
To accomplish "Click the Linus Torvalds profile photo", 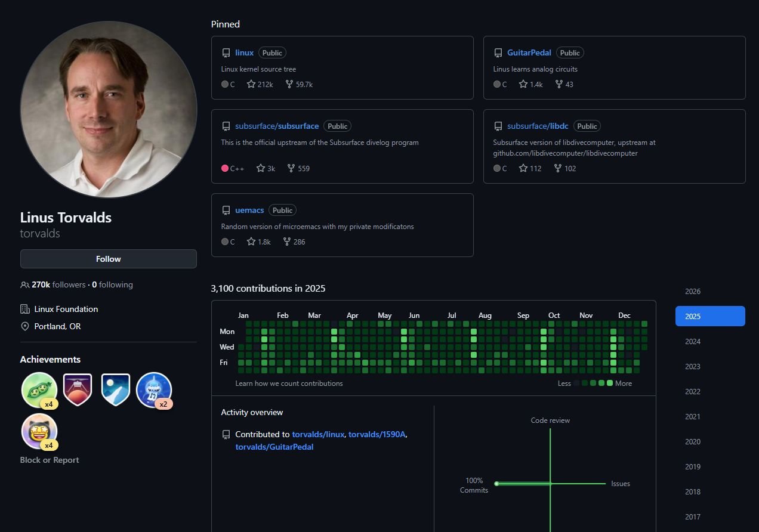I will click(x=109, y=110).
